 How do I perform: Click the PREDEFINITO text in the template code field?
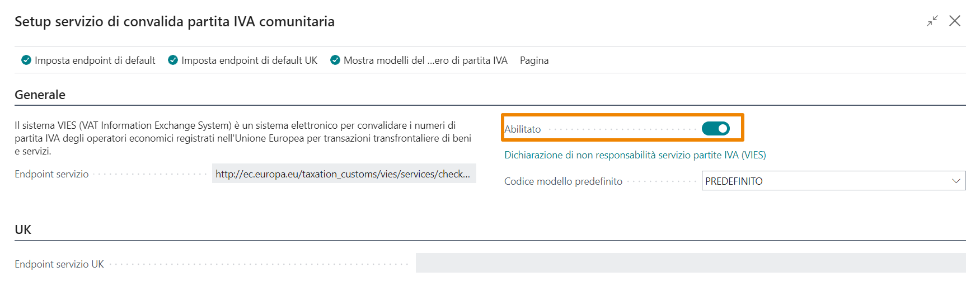[734, 181]
